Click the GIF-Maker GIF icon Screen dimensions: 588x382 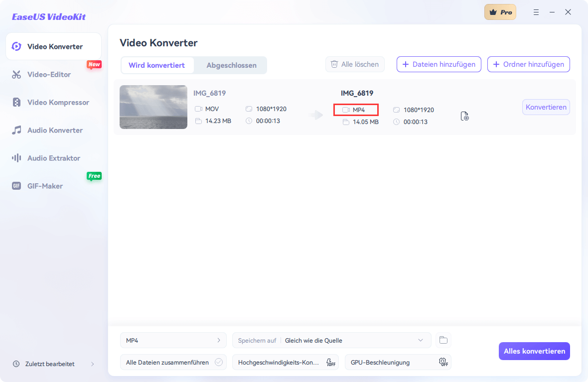(x=16, y=186)
